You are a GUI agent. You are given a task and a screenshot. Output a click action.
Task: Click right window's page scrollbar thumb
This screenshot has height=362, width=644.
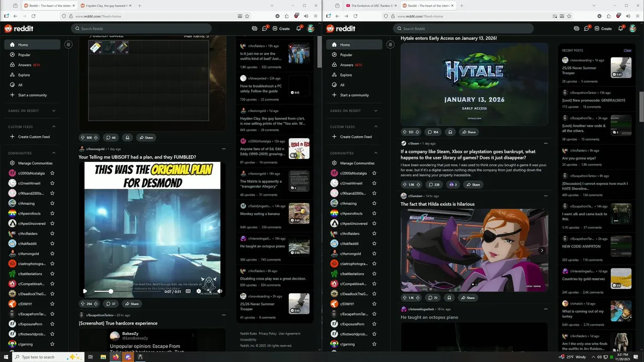pyautogui.click(x=641, y=107)
